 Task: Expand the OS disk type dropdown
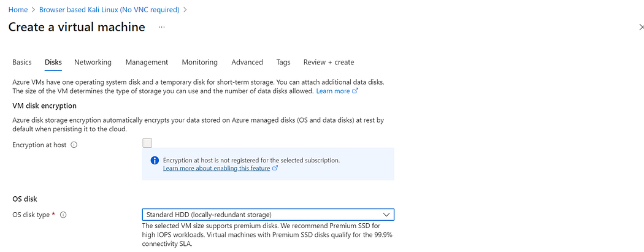386,215
